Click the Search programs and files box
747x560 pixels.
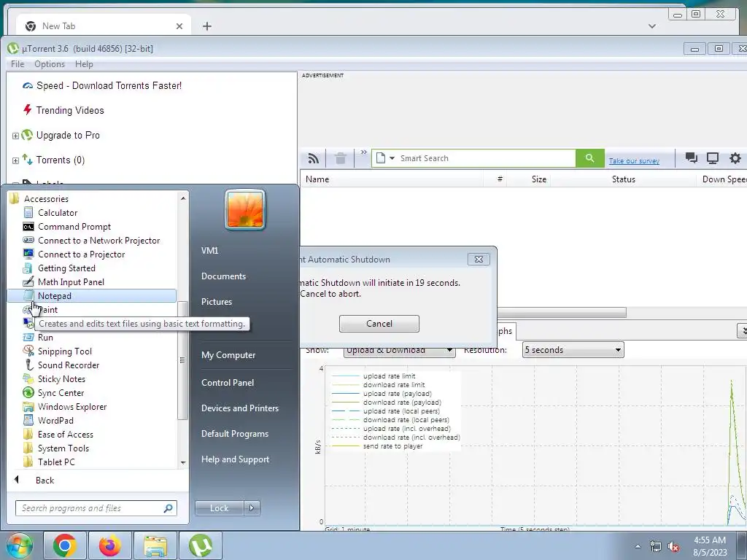tap(96, 508)
